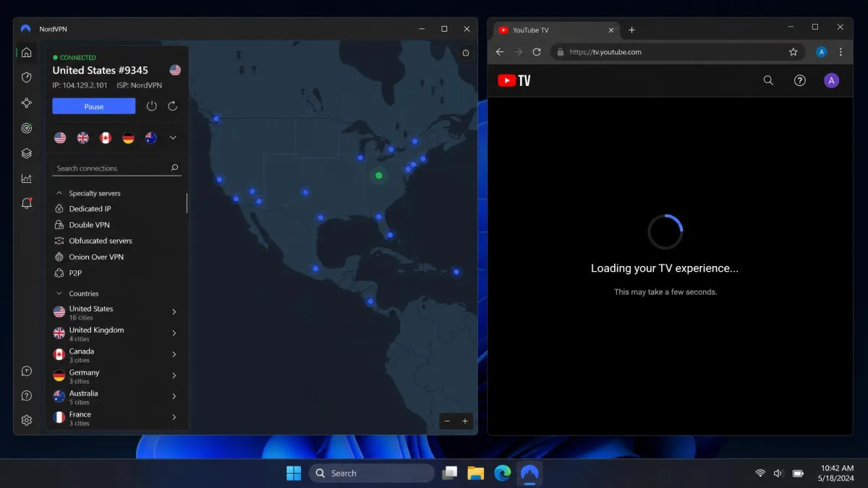868x488 pixels.
Task: Select the United Kingdom quick-connect flag
Action: click(x=83, y=137)
